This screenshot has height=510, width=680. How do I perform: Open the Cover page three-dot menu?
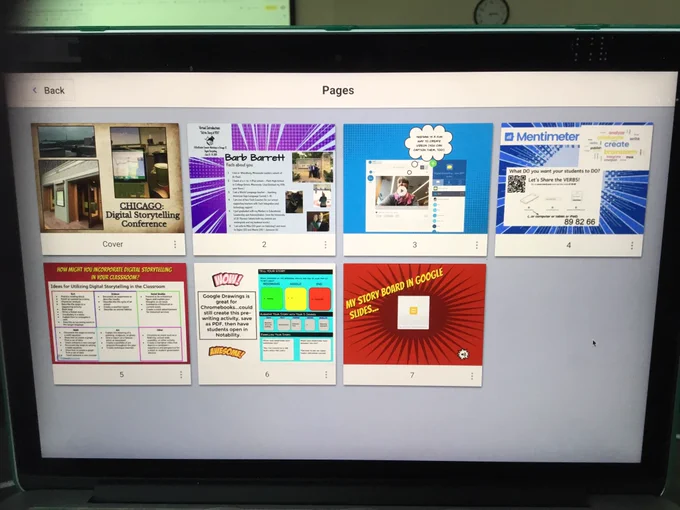pyautogui.click(x=175, y=245)
